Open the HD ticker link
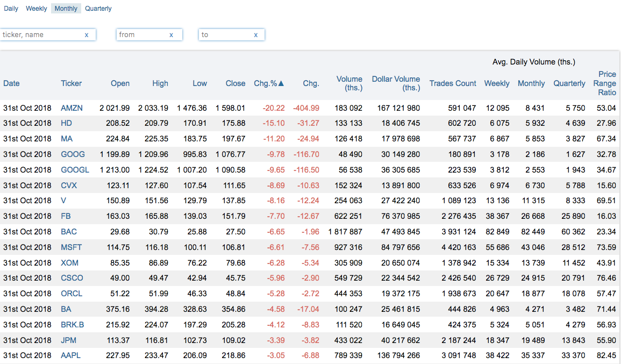The width and height of the screenshot is (621, 364). [66, 123]
